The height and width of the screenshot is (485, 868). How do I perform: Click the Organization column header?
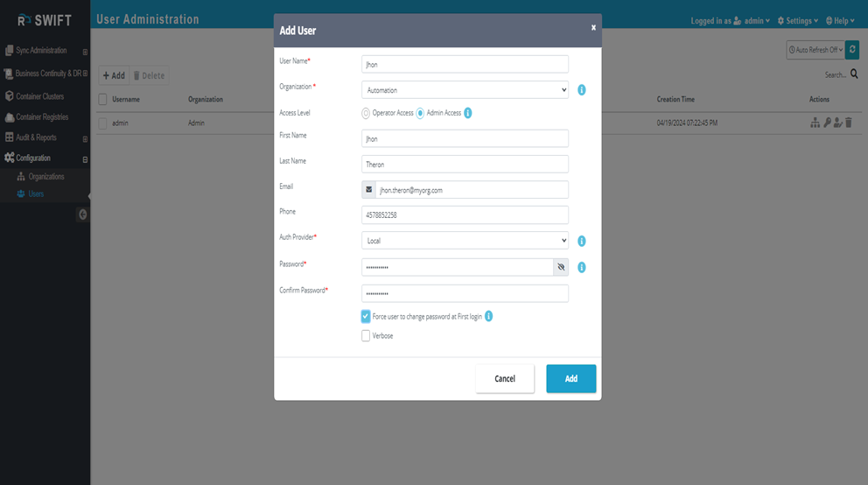pos(206,99)
